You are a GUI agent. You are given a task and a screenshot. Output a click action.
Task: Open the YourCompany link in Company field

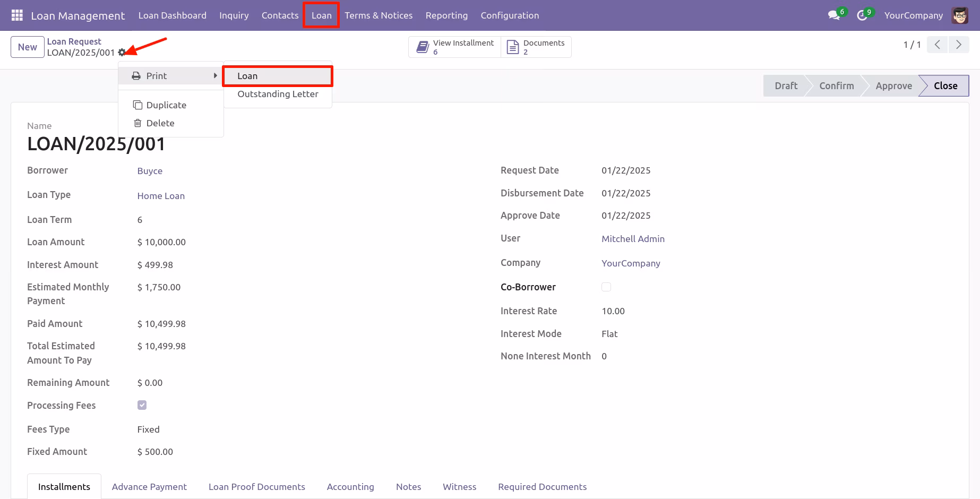pos(631,263)
